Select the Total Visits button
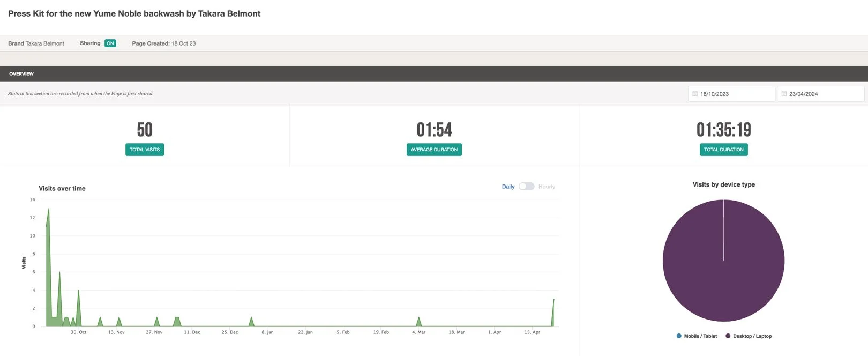Screen dimensions: 868x356 145,150
